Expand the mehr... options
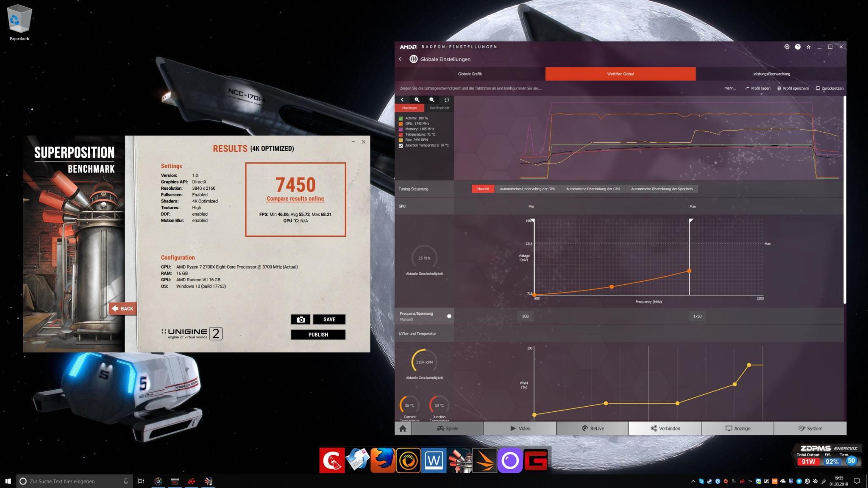Image resolution: width=868 pixels, height=488 pixels. click(x=730, y=88)
